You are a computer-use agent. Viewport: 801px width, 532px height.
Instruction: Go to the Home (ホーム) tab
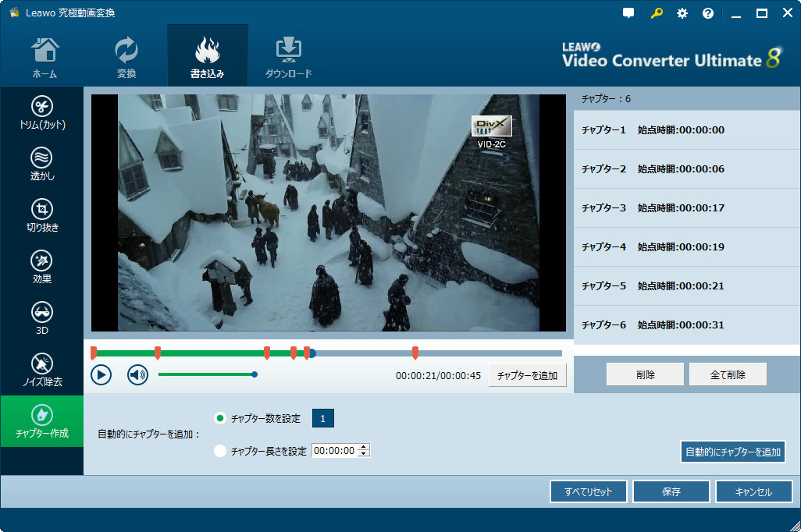[45, 57]
